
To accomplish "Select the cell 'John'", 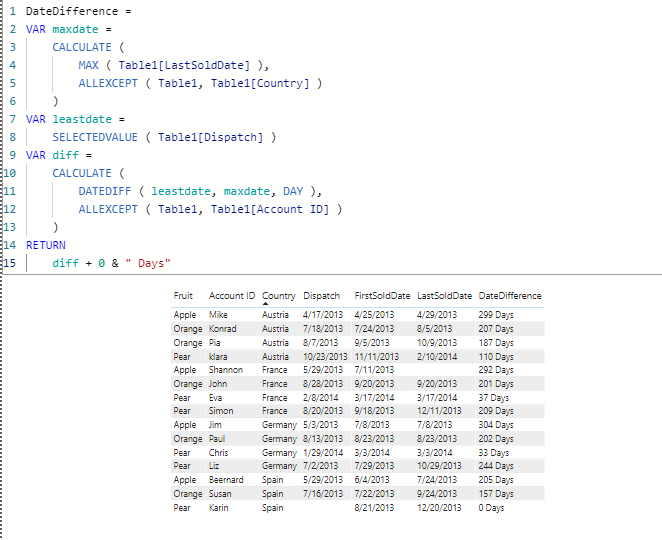I will (x=218, y=384).
